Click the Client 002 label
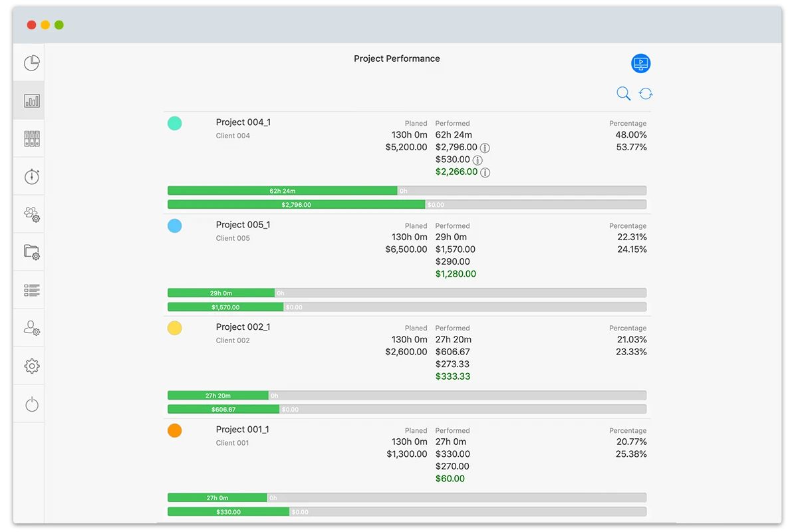 [x=233, y=340]
